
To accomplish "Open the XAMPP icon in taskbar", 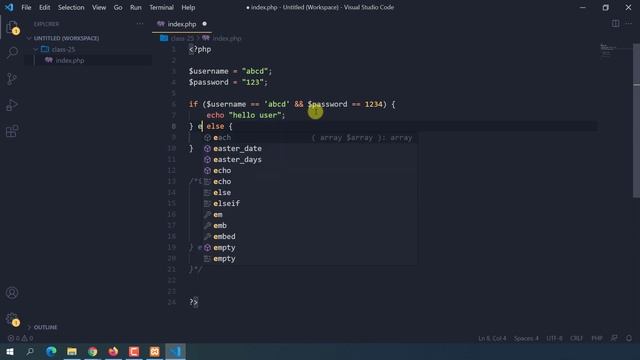I will click(x=155, y=351).
